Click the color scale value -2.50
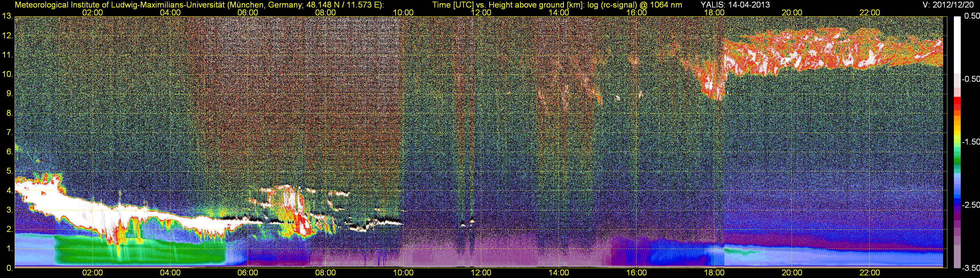Viewport: 980px width, 278px height. click(x=971, y=205)
